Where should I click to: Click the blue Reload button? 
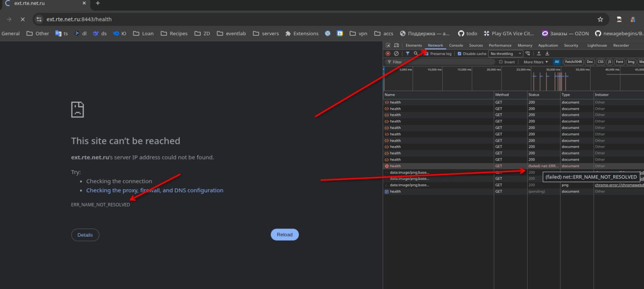pos(284,235)
